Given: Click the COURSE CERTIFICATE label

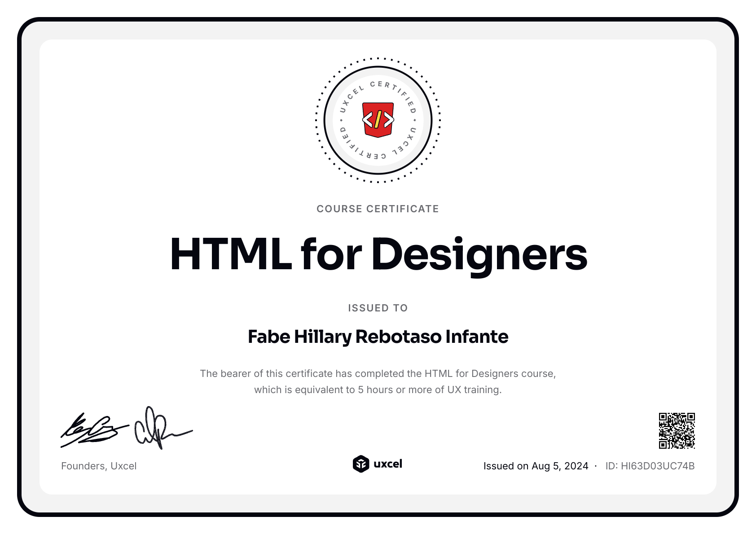Looking at the screenshot, I should click(378, 209).
